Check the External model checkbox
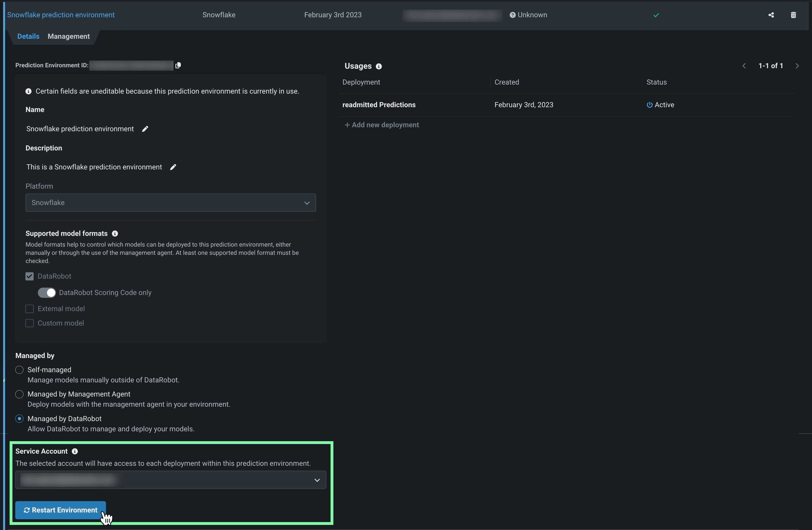 pyautogui.click(x=30, y=309)
